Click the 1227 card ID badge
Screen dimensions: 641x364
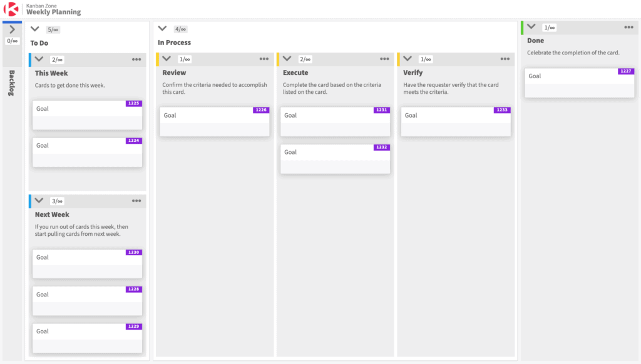(625, 71)
